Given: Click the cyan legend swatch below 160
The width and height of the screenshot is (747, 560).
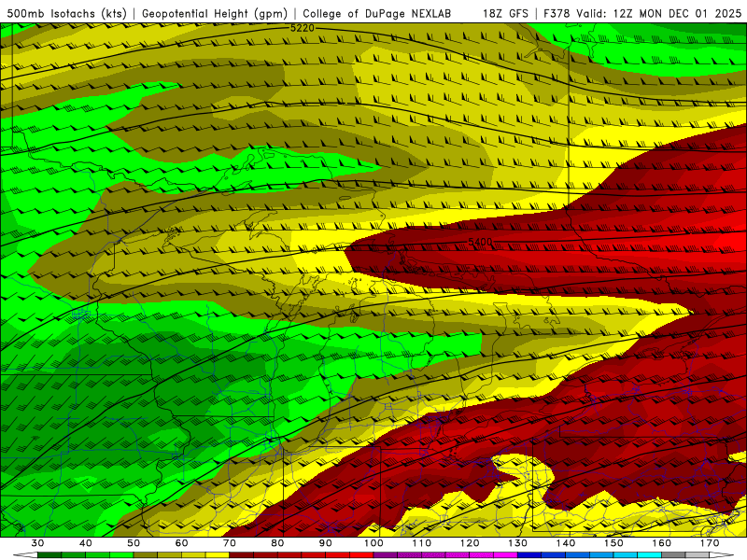Looking at the screenshot, I should (x=649, y=555).
